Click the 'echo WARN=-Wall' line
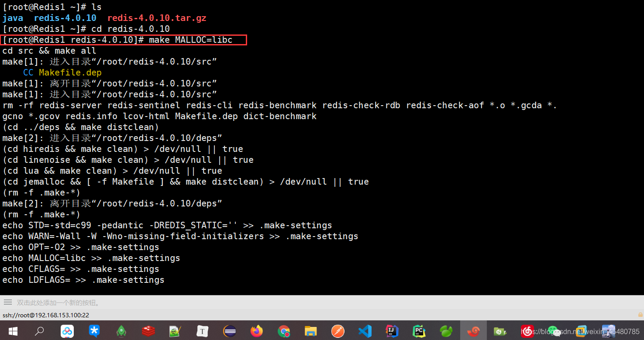 click(180, 237)
